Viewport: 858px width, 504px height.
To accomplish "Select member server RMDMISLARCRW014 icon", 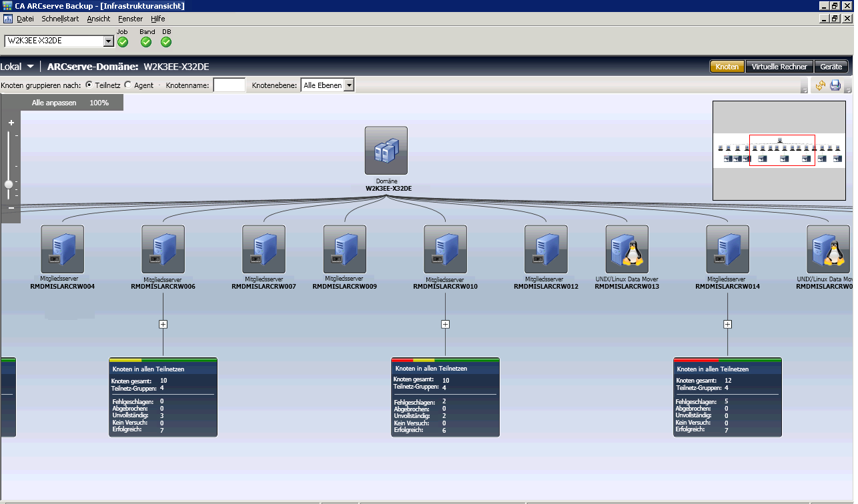I will 728,249.
